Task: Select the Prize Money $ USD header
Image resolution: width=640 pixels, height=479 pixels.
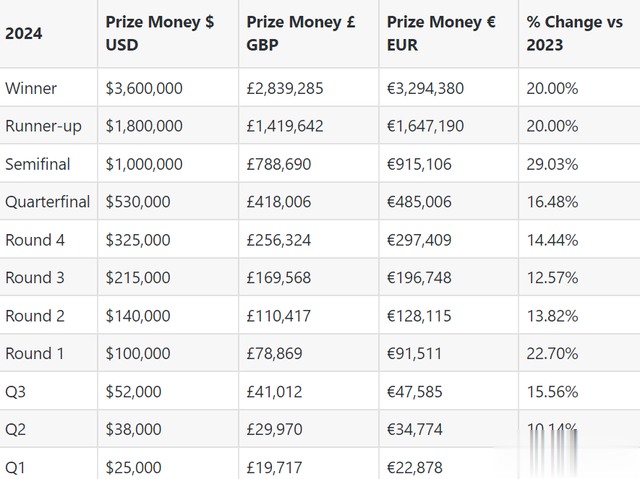Action: point(160,33)
